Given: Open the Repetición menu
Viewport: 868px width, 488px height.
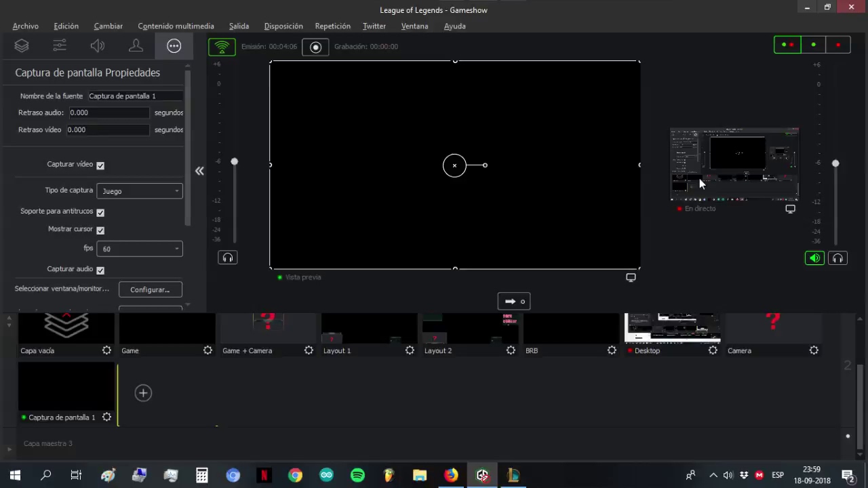Looking at the screenshot, I should (333, 26).
